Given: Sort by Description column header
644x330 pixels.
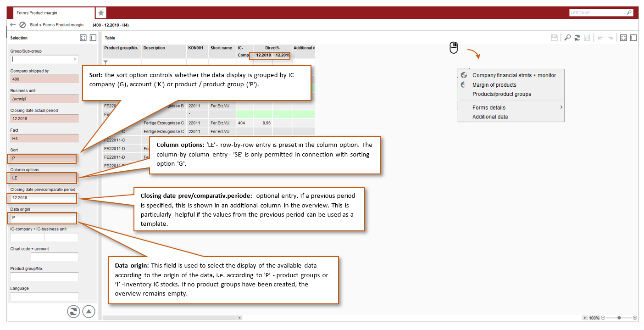Looking at the screenshot, I should 154,48.
